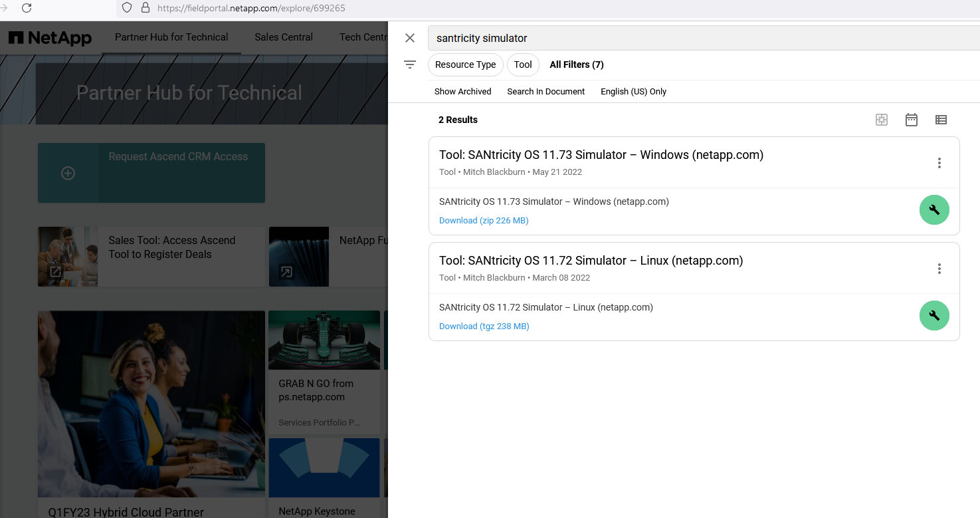Viewport: 980px width, 518px height.
Task: Enable the Show Archived filter
Action: (x=462, y=91)
